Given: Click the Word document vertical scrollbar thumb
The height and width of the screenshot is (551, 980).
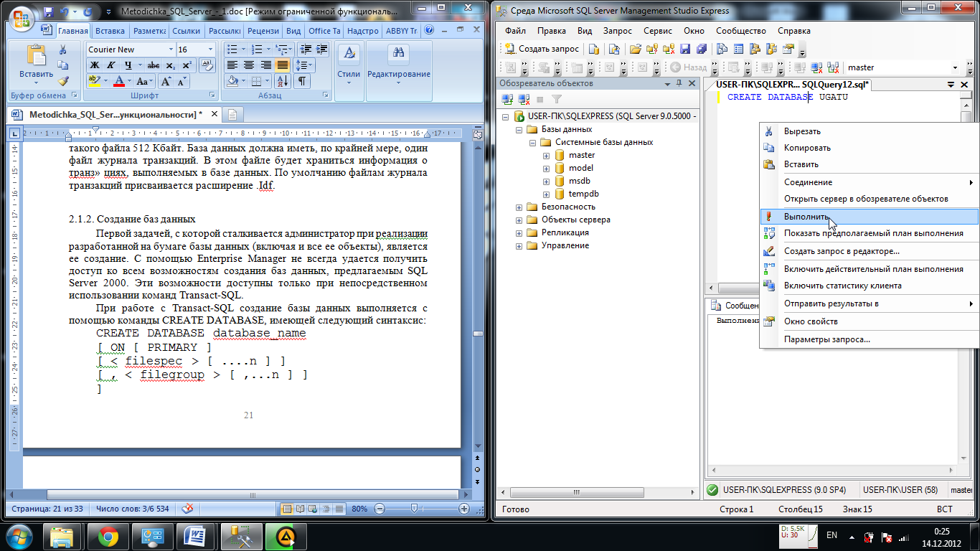Looking at the screenshot, I should (478, 334).
